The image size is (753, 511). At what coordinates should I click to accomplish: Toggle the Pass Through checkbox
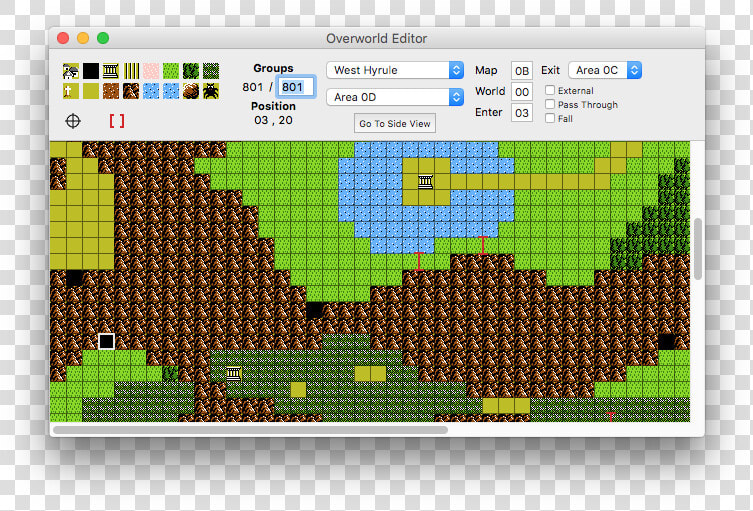pyautogui.click(x=550, y=104)
